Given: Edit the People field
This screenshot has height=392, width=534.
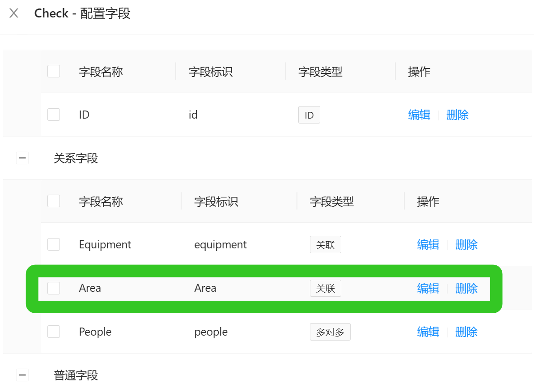Looking at the screenshot, I should pyautogui.click(x=428, y=332).
